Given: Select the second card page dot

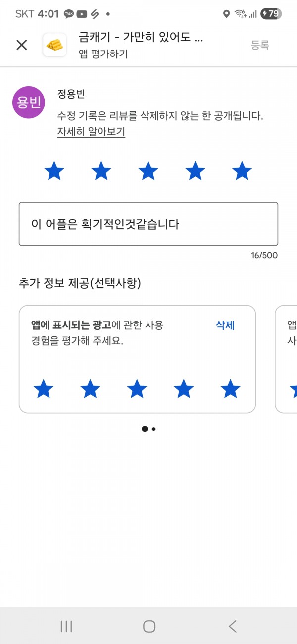Looking at the screenshot, I should [x=154, y=429].
